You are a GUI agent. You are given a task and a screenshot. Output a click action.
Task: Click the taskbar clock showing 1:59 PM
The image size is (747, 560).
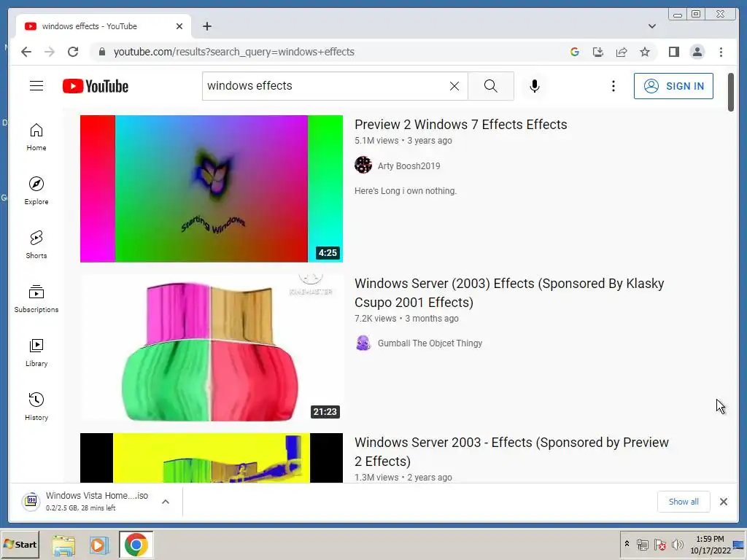[x=710, y=544]
